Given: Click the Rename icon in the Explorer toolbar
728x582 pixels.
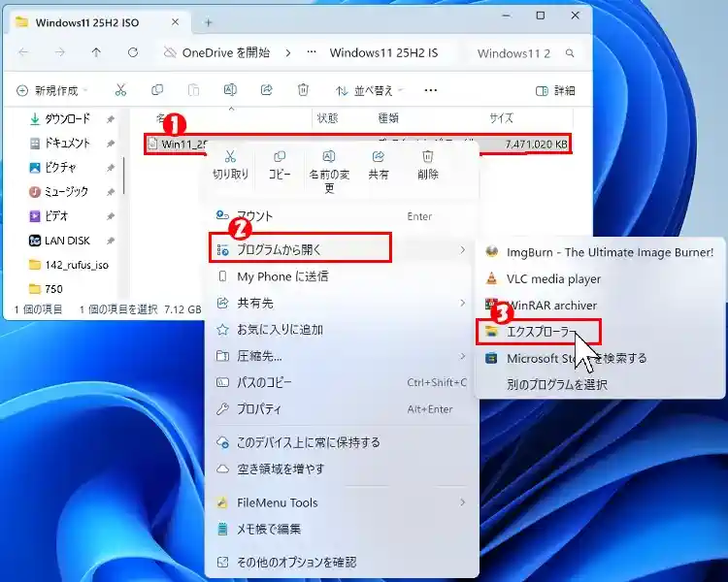Looking at the screenshot, I should [x=230, y=90].
